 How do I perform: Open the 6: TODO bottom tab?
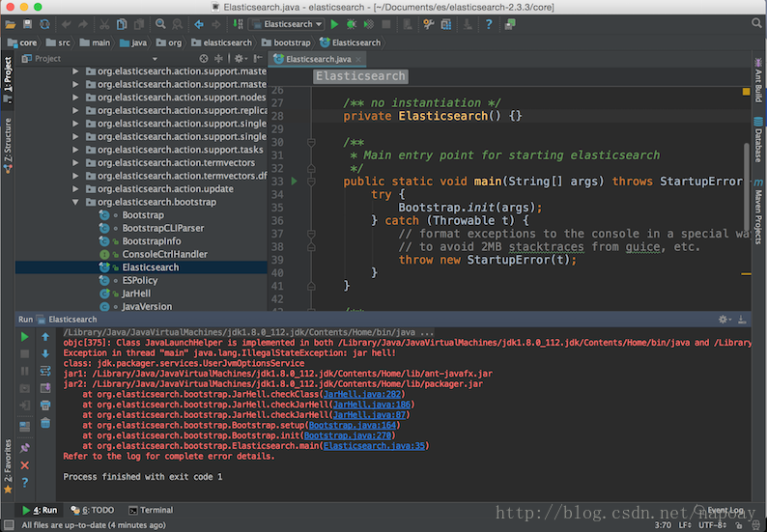92,510
